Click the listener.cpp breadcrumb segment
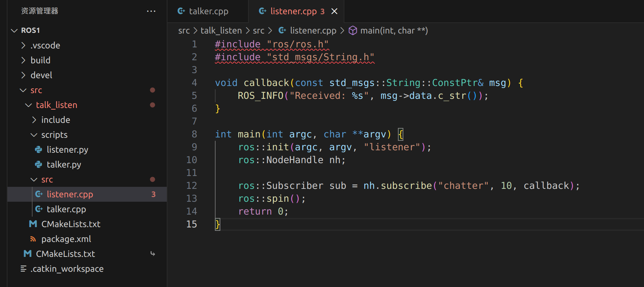The height and width of the screenshot is (287, 644). pyautogui.click(x=313, y=31)
